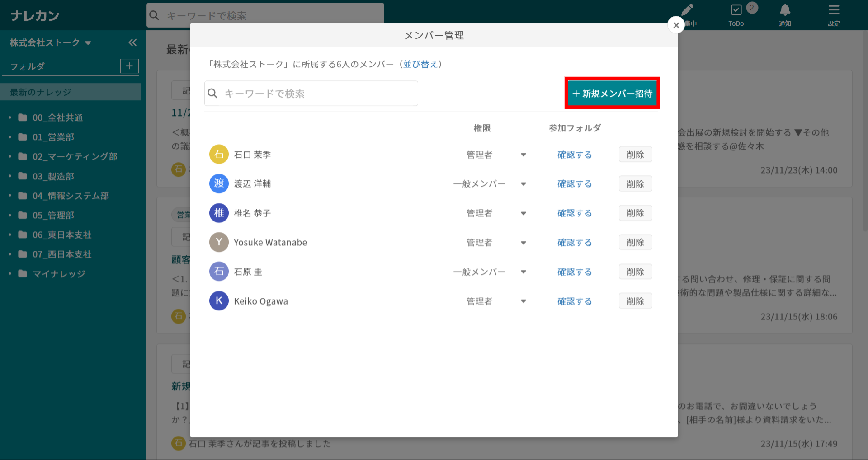Open the settings hamburger menu
This screenshot has width=868, height=460.
click(834, 10)
